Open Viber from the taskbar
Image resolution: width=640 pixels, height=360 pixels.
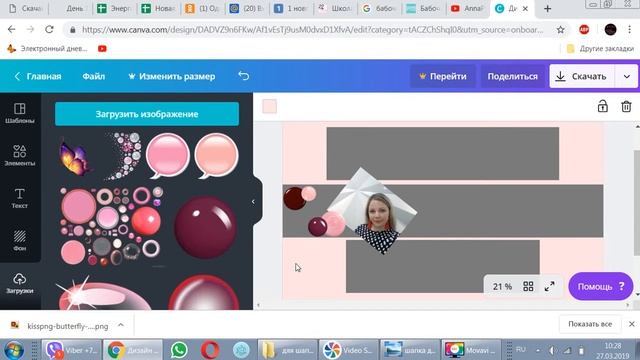click(71, 350)
